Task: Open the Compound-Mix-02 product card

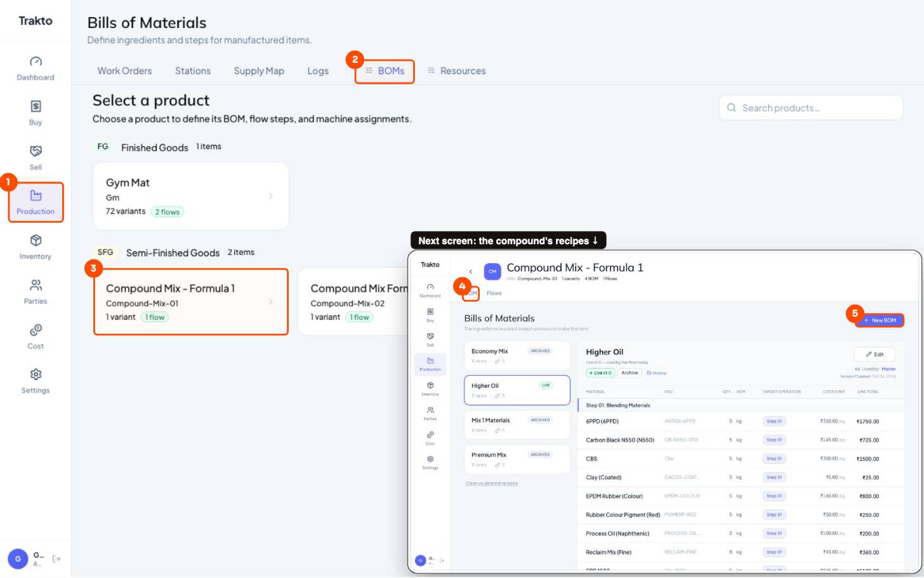Action: click(x=353, y=302)
